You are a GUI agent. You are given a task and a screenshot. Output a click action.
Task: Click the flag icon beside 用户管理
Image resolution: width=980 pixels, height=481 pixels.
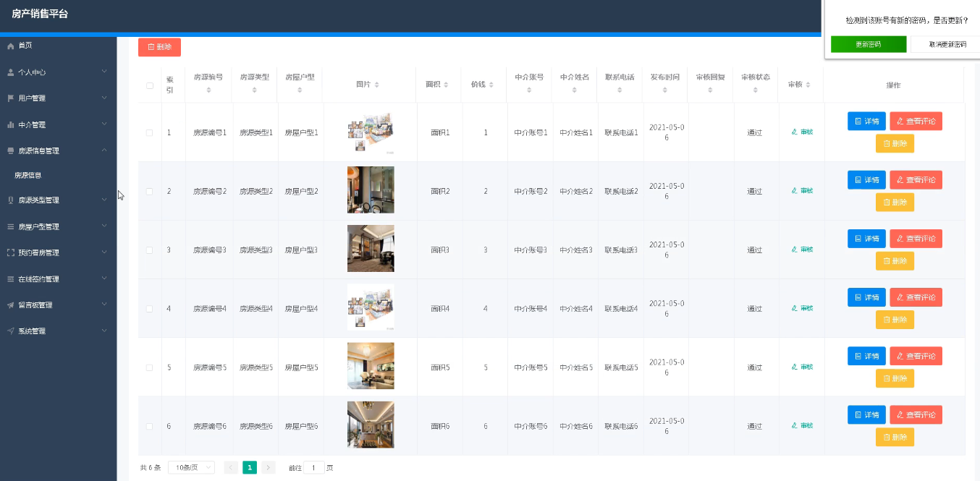pyautogui.click(x=11, y=98)
